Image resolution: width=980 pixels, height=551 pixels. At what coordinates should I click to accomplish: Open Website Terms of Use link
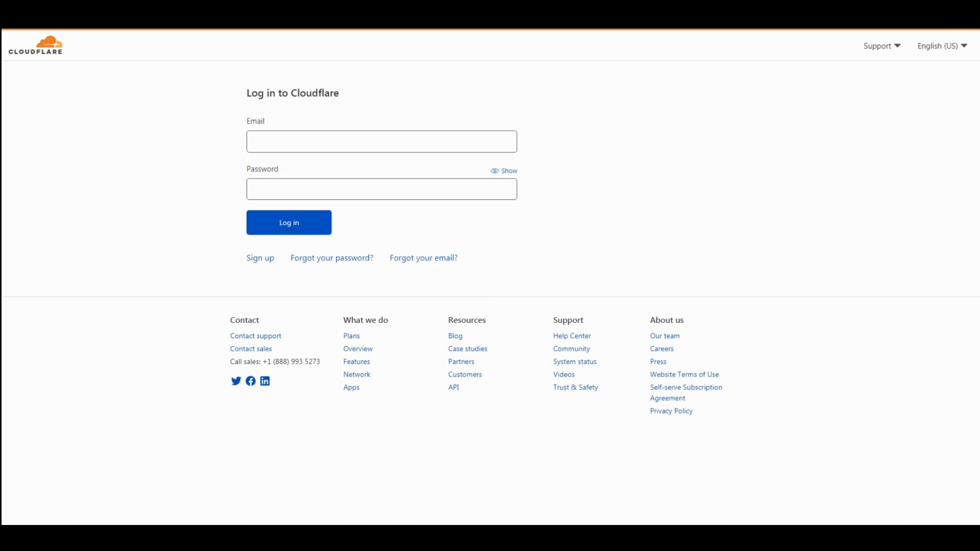click(x=684, y=374)
